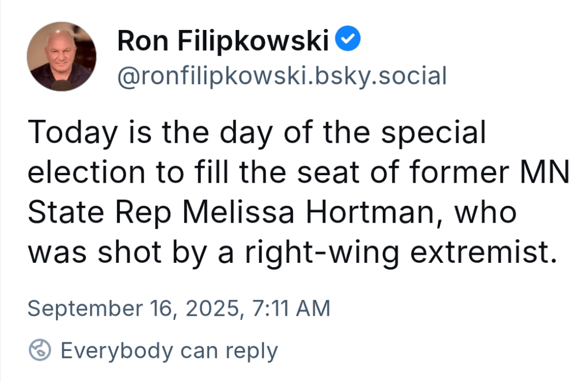This screenshot has width=588, height=382.
Task: Click the "Everybody can reply" label
Action: 169,352
